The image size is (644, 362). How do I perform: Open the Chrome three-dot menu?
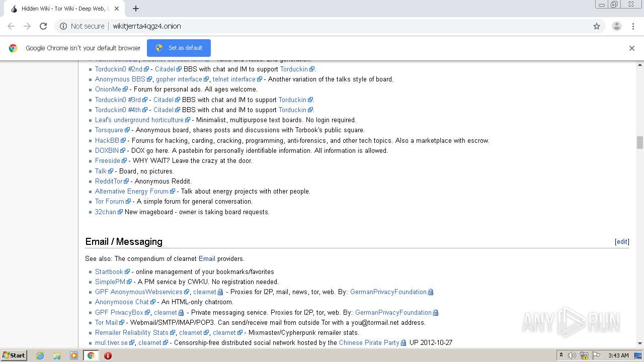633,26
